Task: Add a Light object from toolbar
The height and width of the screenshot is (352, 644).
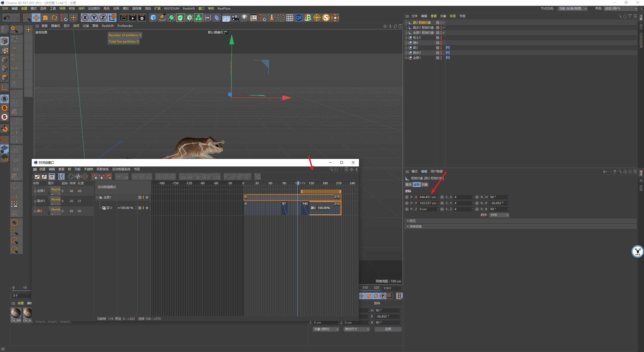Action: point(244,18)
